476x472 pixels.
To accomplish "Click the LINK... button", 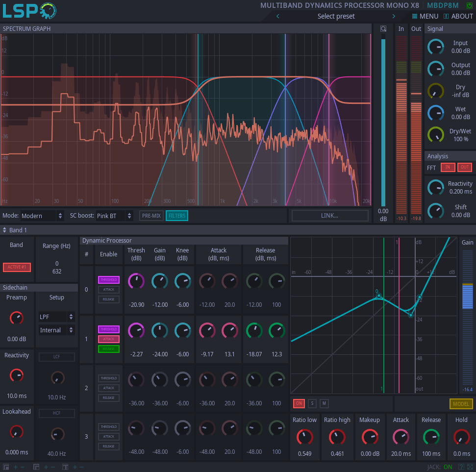I will pos(330,215).
